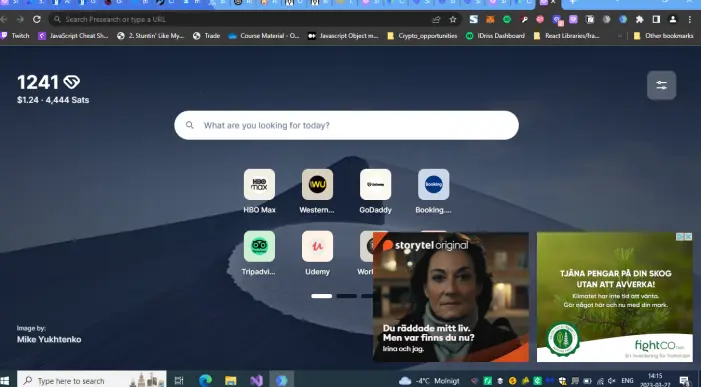
Task: Open the GoDaddy shortcut tile
Action: (376, 184)
